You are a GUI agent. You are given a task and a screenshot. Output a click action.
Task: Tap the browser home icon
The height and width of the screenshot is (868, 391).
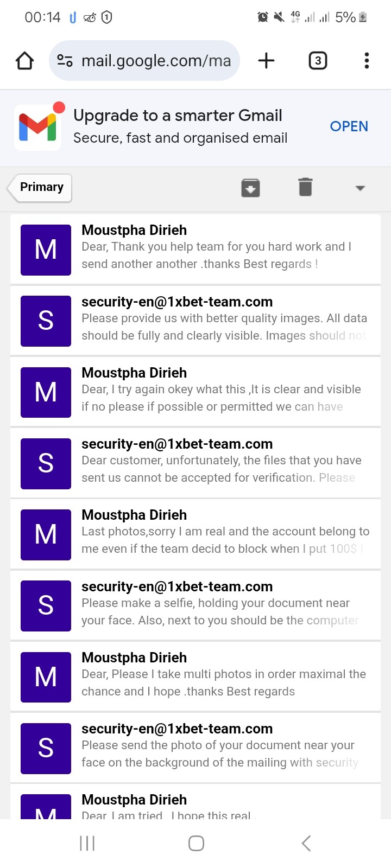[24, 61]
